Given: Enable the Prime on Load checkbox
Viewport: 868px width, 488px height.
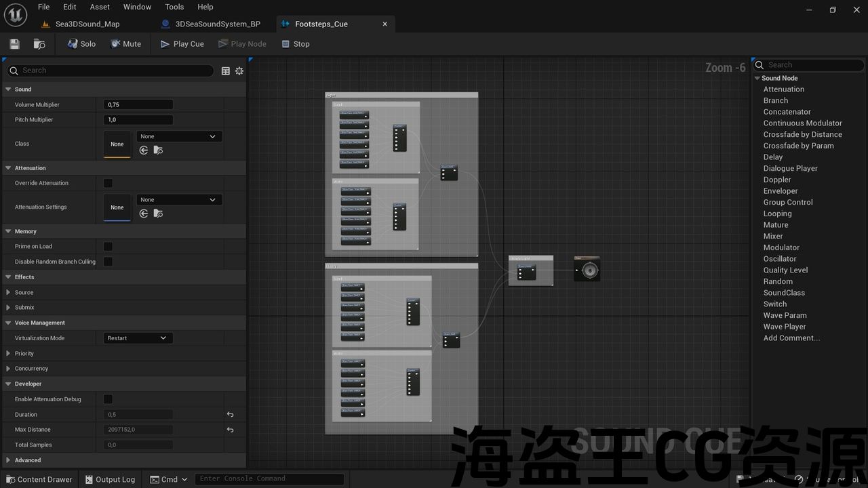Looking at the screenshot, I should point(108,247).
